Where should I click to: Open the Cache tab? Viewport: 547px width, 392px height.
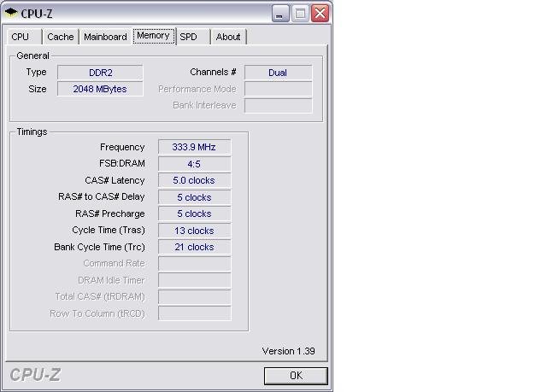pyautogui.click(x=60, y=37)
